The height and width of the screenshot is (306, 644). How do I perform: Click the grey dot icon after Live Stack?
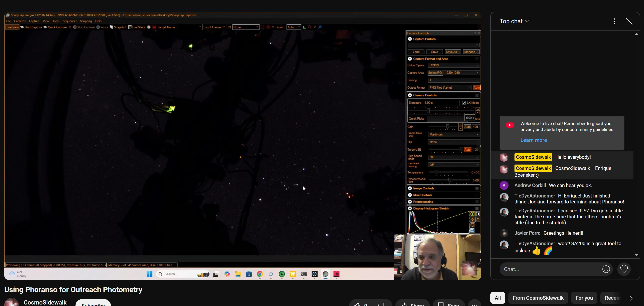[x=149, y=27]
